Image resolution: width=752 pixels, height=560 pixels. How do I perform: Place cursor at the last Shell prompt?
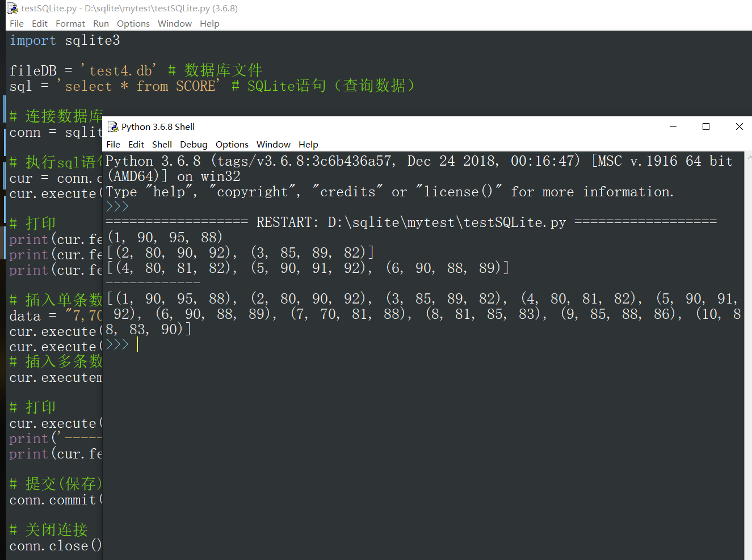[137, 344]
